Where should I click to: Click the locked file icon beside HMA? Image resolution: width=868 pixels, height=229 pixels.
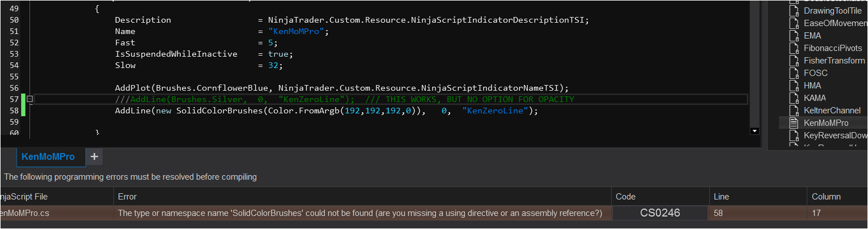793,86
